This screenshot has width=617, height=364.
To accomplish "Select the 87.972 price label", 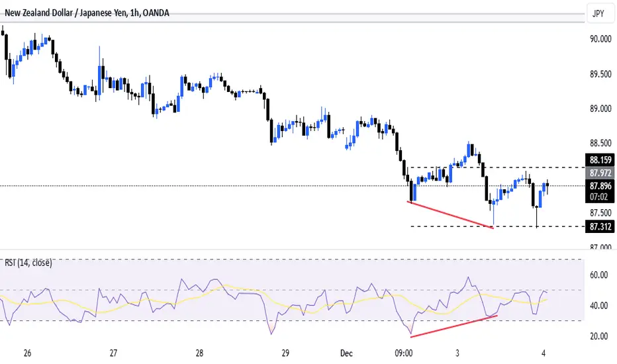I will click(600, 173).
